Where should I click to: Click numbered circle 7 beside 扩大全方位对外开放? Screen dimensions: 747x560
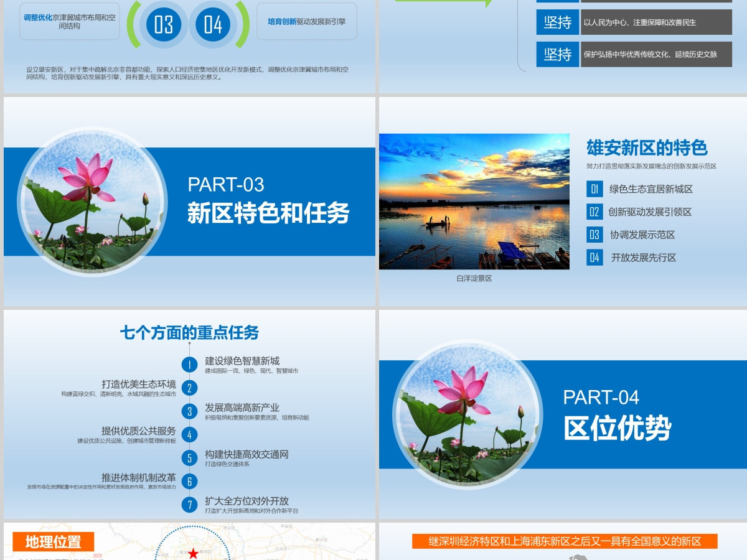[x=189, y=505]
